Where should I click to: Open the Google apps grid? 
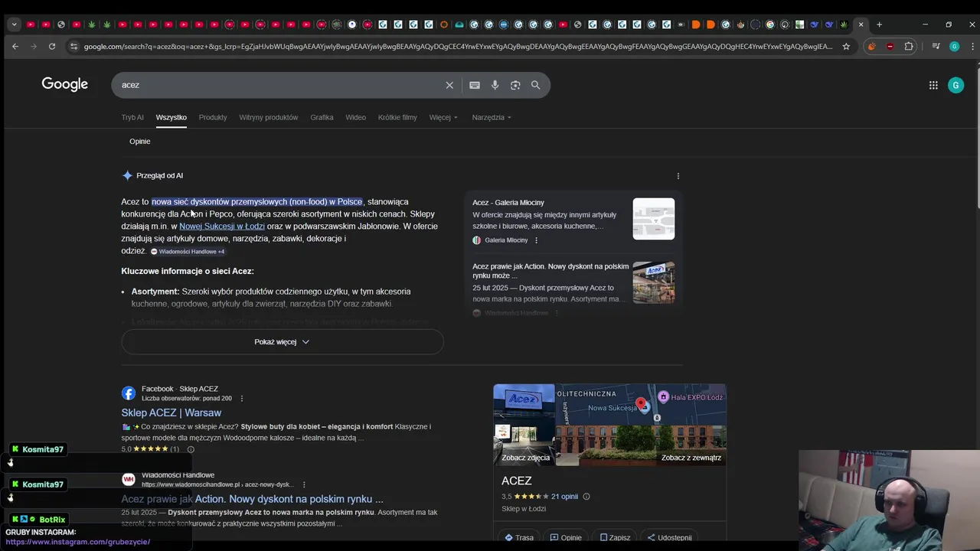(933, 85)
